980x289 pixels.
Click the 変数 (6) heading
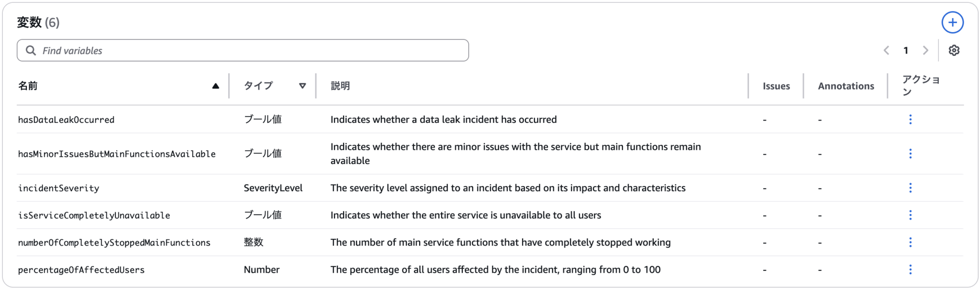[37, 22]
